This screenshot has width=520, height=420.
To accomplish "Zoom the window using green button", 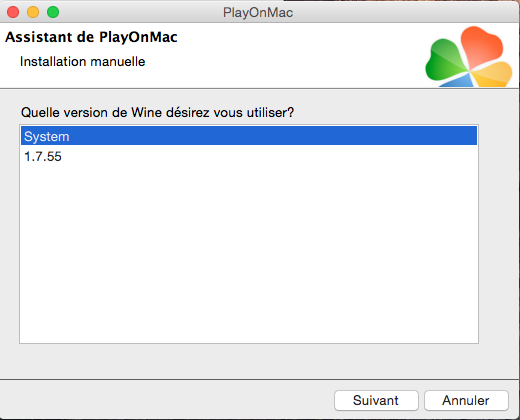I will 53,12.
